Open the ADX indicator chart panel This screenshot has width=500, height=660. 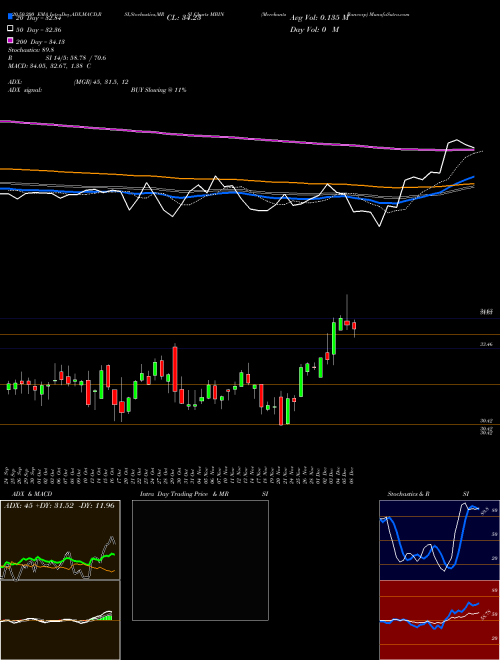coord(60,540)
